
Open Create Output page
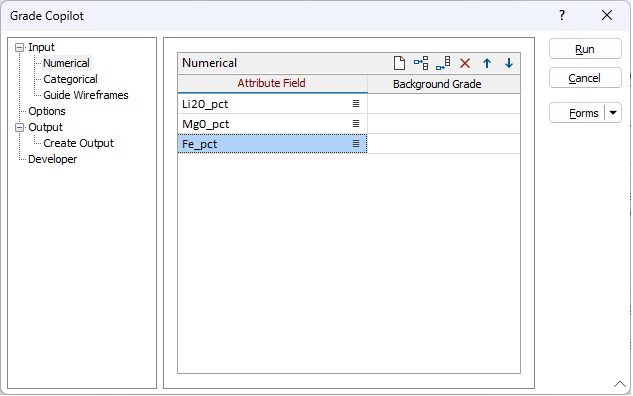(x=78, y=143)
